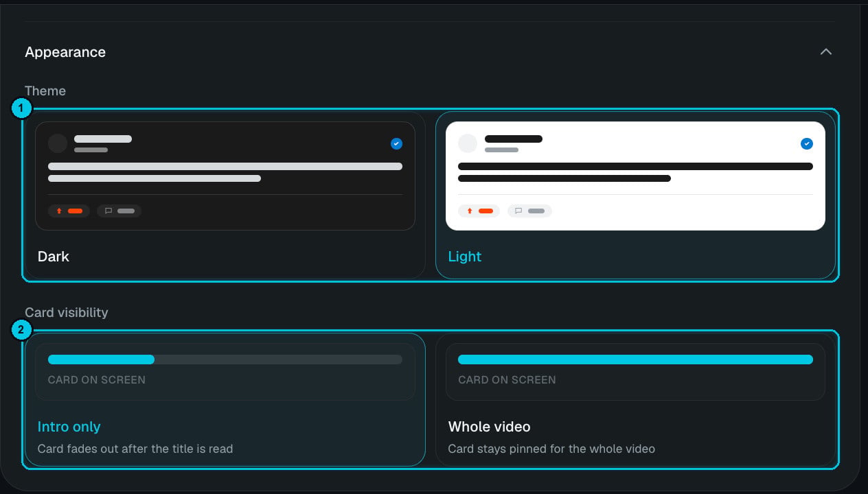Click upvote pill in Dark preview
This screenshot has height=494, width=868.
coord(69,211)
